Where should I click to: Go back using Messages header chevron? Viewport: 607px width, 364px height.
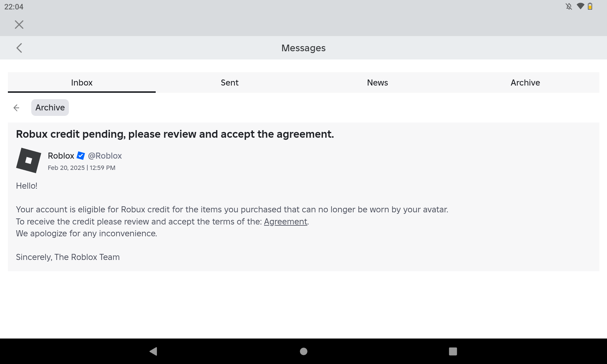pos(19,48)
